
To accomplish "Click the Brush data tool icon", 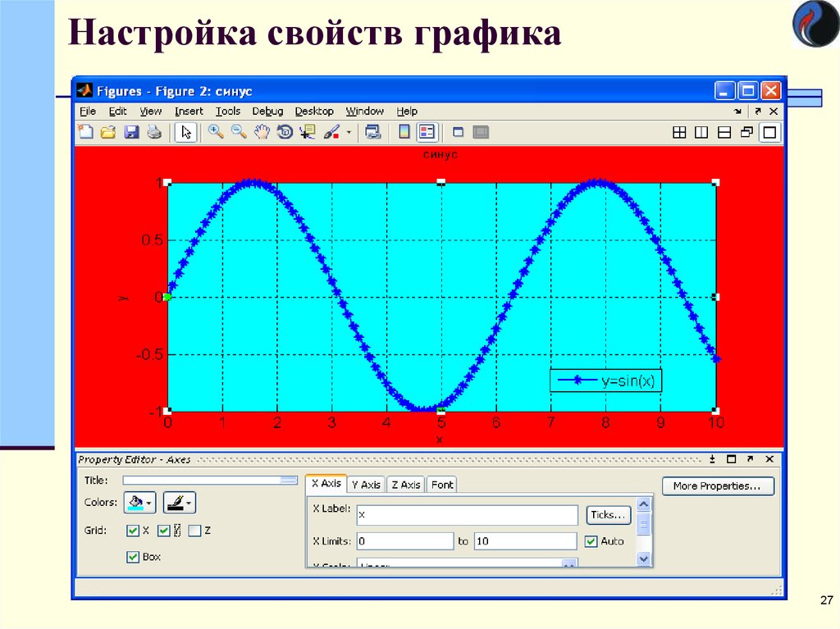I will [x=331, y=132].
